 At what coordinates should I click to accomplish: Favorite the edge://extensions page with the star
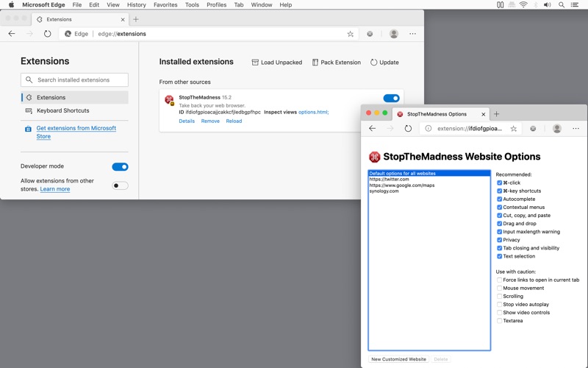351,34
